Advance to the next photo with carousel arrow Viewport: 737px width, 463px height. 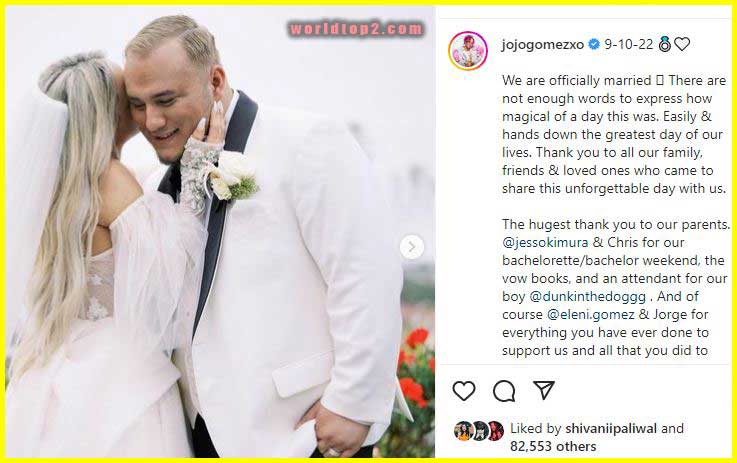412,246
